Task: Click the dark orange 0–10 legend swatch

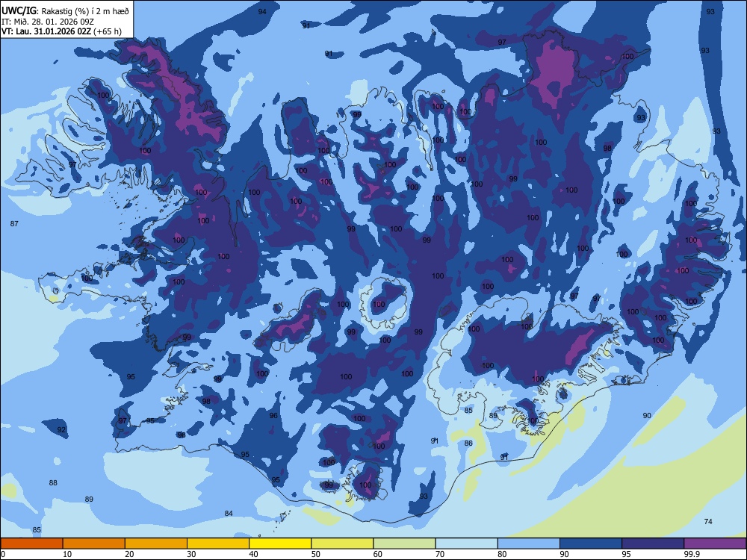Action: (31, 544)
